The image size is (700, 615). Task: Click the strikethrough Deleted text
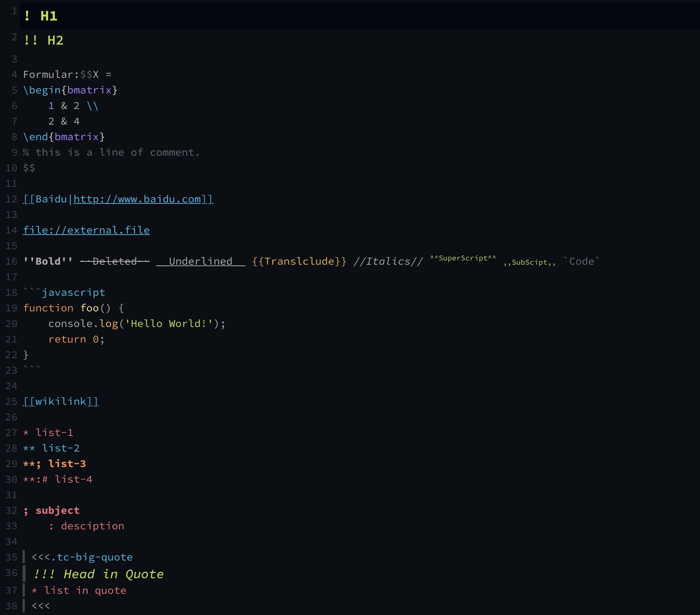coord(115,261)
